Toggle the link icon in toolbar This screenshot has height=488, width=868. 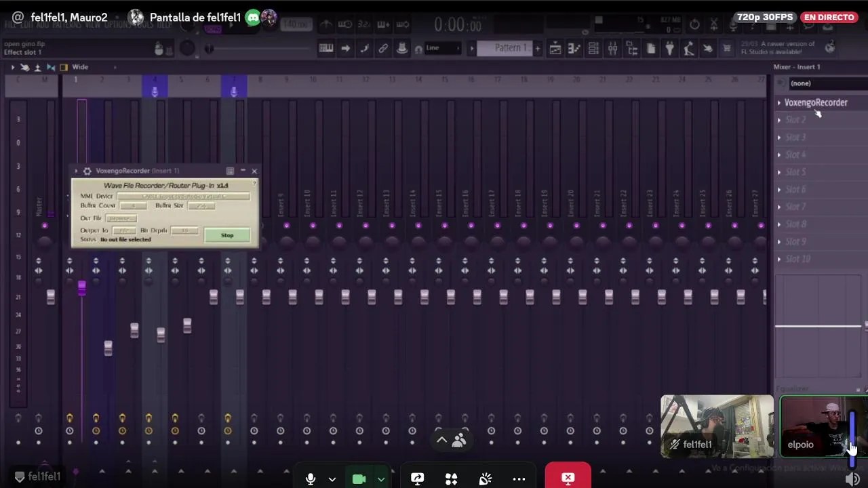[x=383, y=48]
